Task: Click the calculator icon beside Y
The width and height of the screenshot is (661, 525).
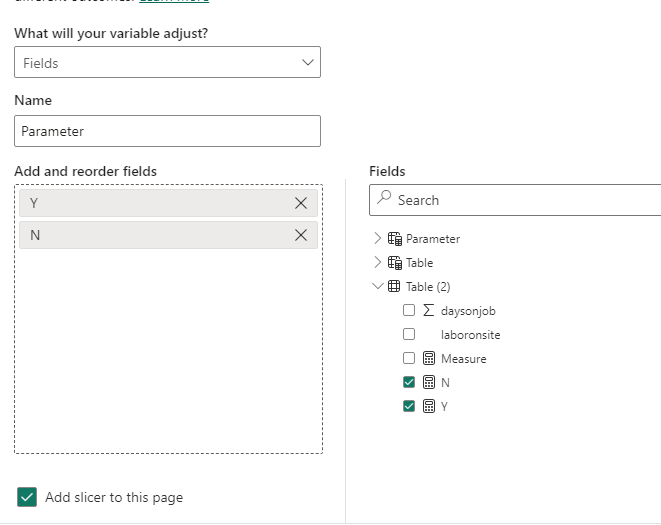Action: click(429, 407)
